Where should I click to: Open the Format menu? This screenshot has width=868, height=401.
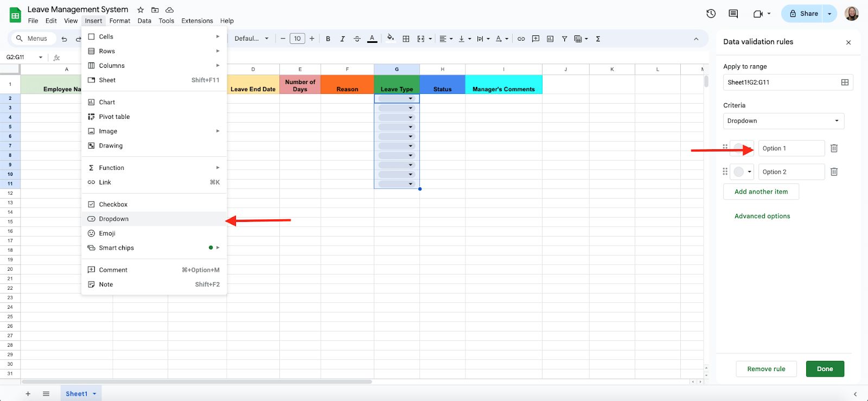click(120, 21)
